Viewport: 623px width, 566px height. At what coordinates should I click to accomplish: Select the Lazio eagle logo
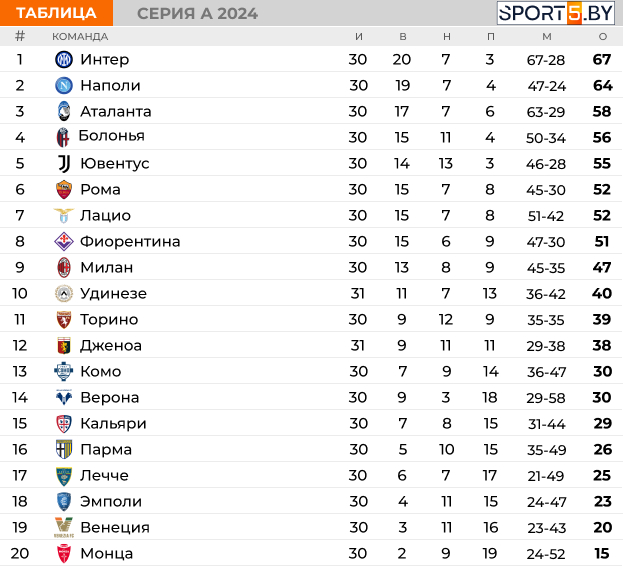coord(64,215)
